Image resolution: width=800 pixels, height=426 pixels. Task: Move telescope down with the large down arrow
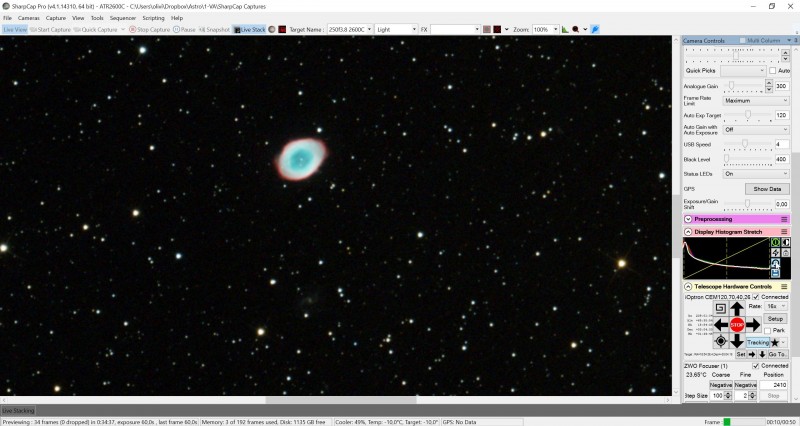(x=737, y=340)
